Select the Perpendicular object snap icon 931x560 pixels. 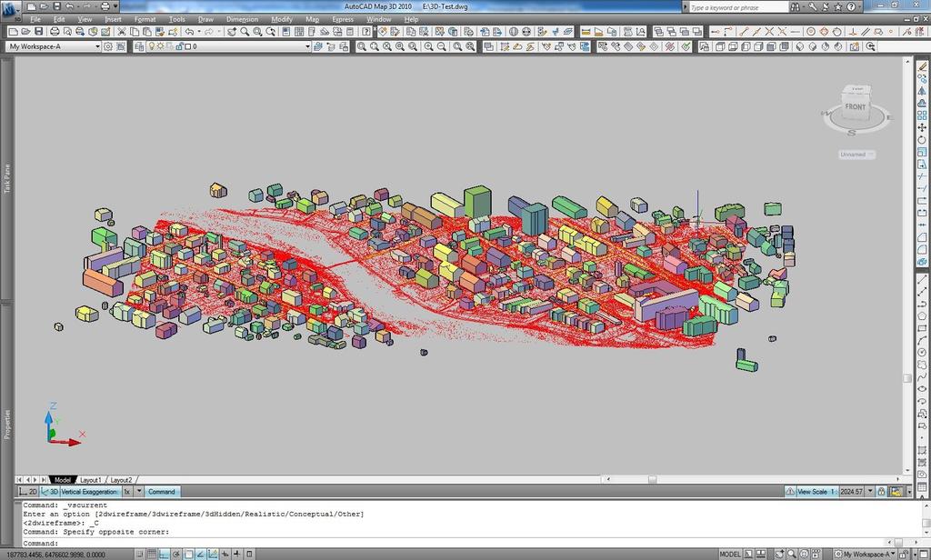click(x=853, y=32)
